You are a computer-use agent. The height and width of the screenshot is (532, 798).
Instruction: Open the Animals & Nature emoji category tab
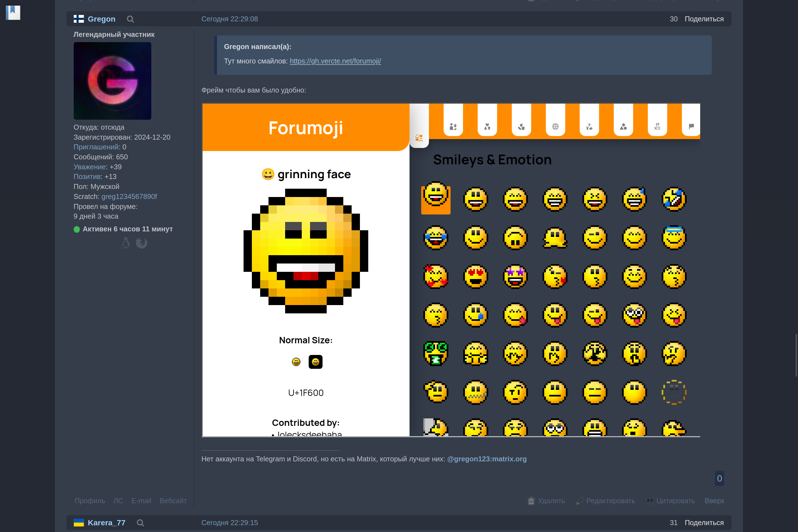point(487,126)
